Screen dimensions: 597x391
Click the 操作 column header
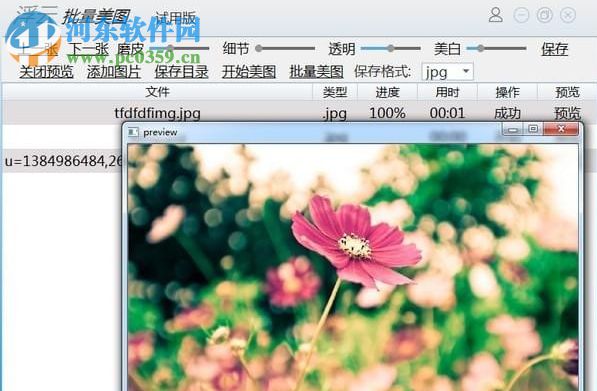[507, 92]
